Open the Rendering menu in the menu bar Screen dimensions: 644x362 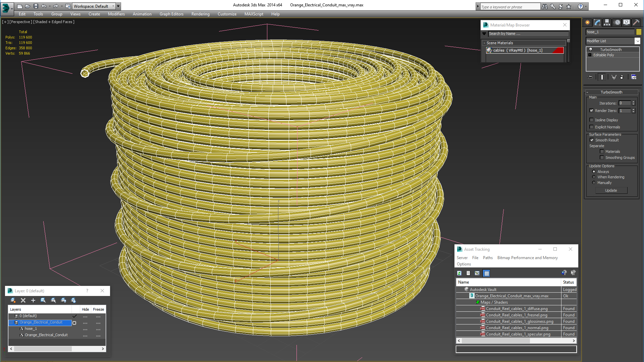coord(200,14)
